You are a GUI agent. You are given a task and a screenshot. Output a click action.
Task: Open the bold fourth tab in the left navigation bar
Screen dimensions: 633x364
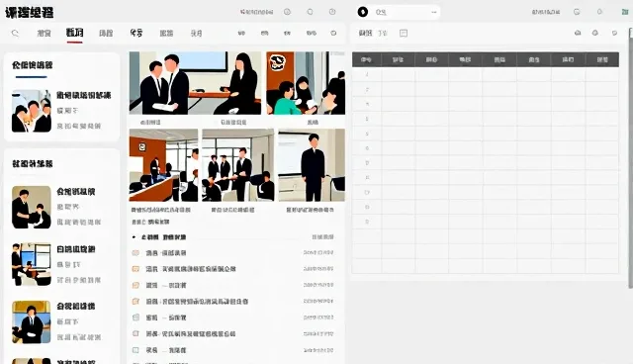[x=136, y=33]
